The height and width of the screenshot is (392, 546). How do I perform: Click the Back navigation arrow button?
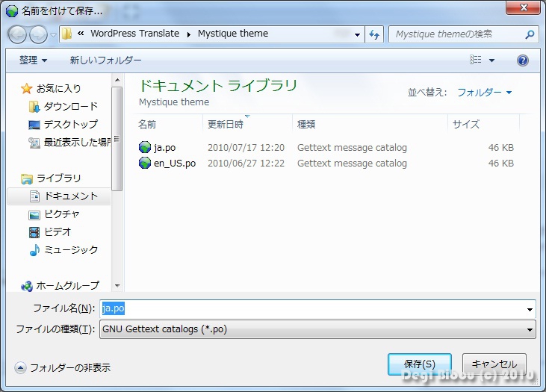(x=17, y=34)
